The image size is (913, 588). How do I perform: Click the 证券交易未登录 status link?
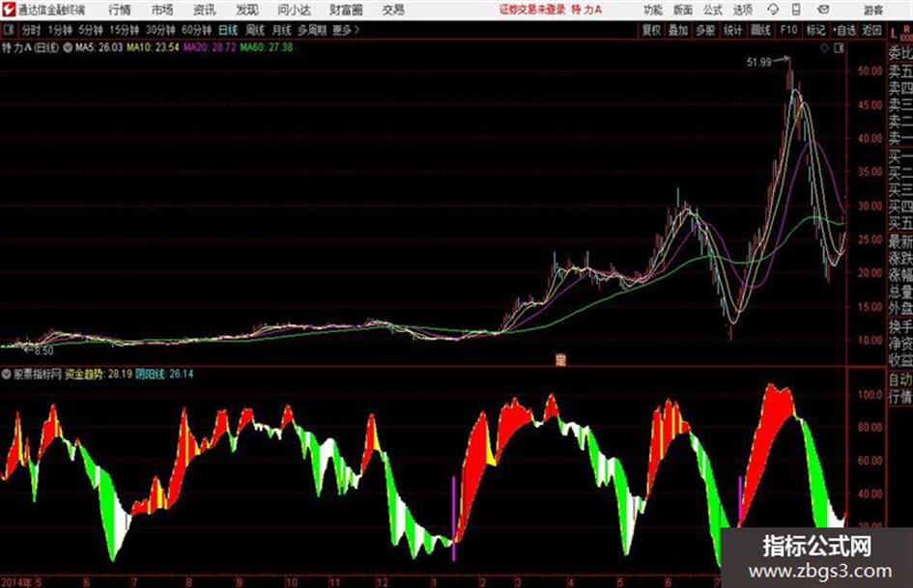coord(532,10)
